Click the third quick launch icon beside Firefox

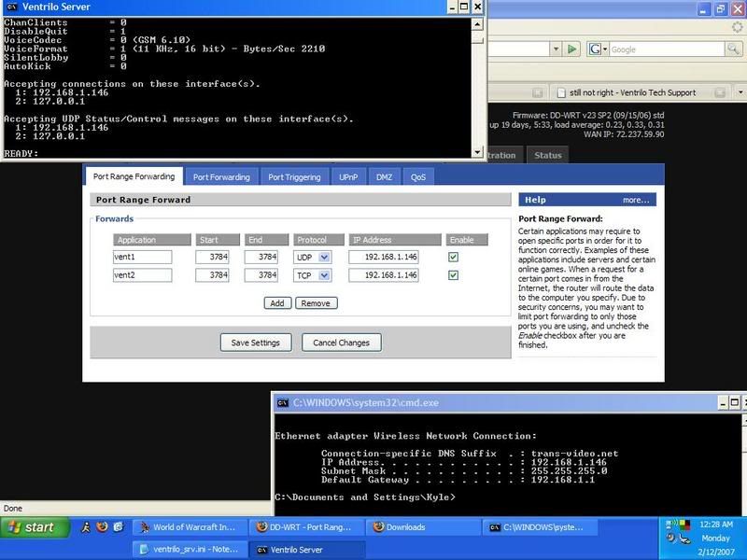119,526
